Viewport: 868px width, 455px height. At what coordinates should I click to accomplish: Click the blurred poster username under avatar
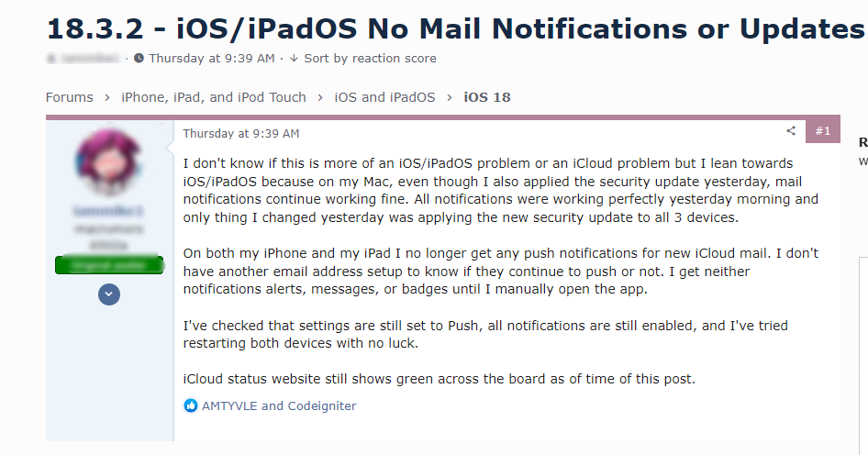click(x=108, y=211)
